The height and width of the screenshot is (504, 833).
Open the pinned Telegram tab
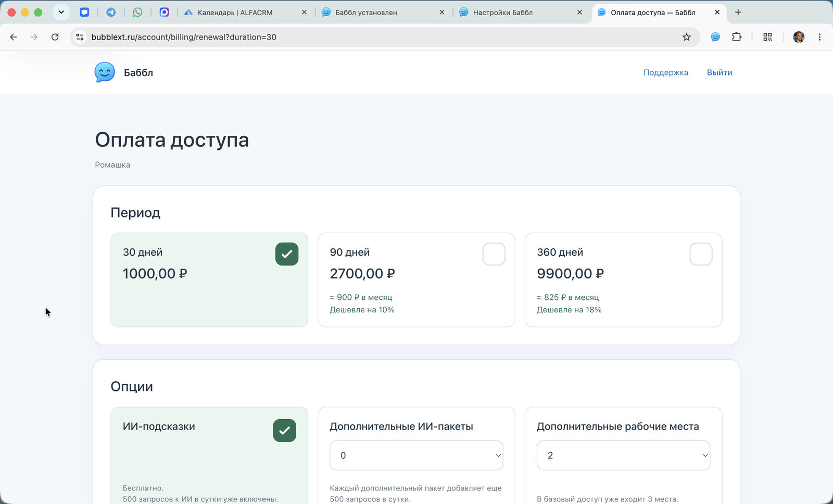click(111, 12)
